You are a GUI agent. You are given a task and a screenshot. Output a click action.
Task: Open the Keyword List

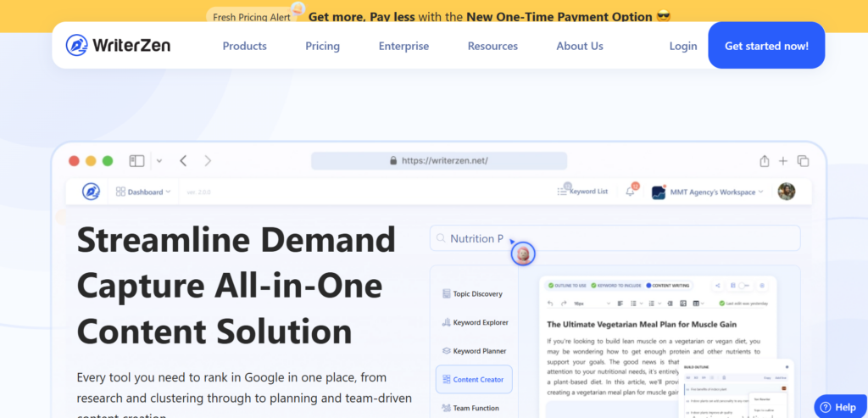pos(582,192)
